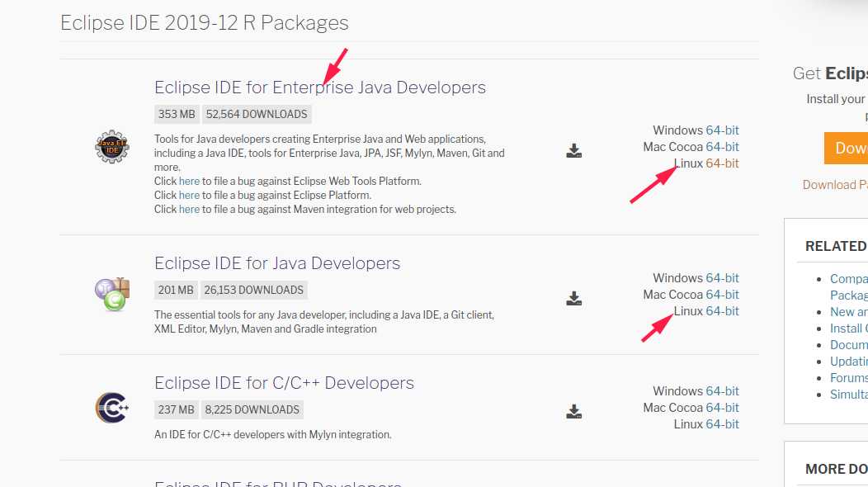Screen dimensions: 868x487
Task: Download Mac Cocoa 64-bit C/C++ package
Action: [722, 408]
